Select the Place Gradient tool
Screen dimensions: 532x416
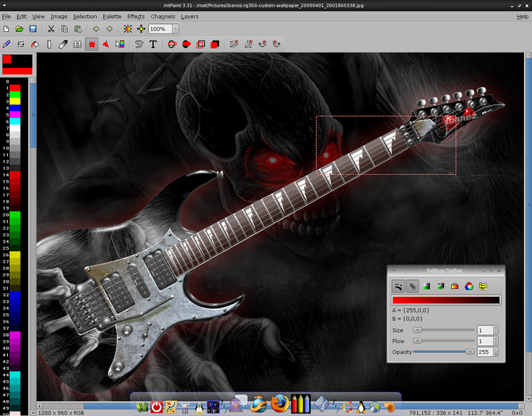click(x=120, y=44)
